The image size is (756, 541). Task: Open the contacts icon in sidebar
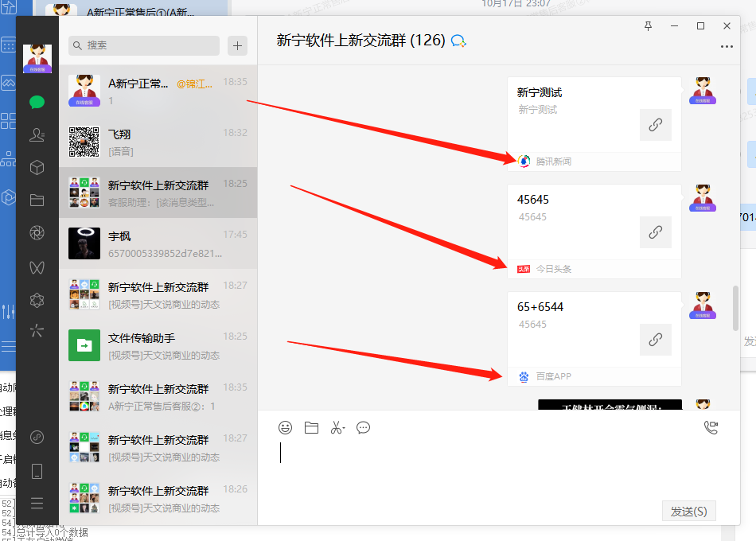tap(37, 134)
